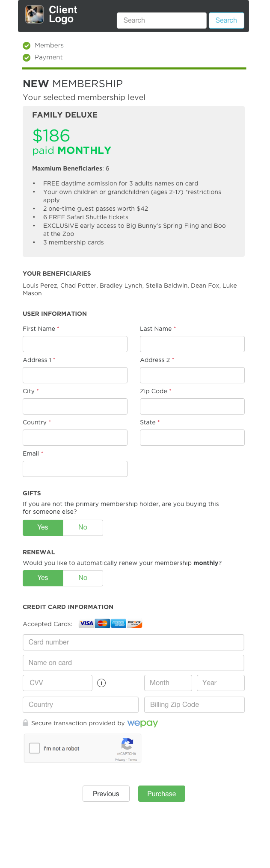Go to the Members step
Screen dimensions: 270x868
coord(49,45)
